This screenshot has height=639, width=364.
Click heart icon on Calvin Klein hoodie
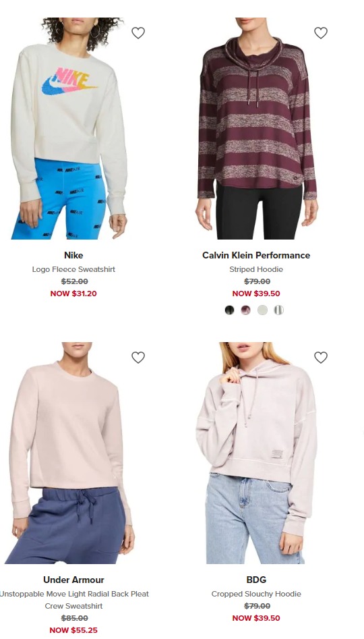[321, 32]
